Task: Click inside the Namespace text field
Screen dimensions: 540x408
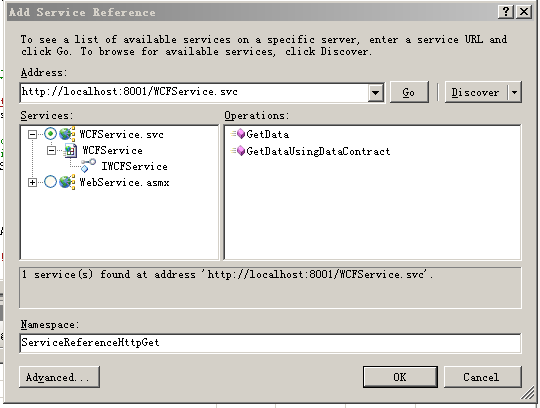Action: [x=270, y=343]
